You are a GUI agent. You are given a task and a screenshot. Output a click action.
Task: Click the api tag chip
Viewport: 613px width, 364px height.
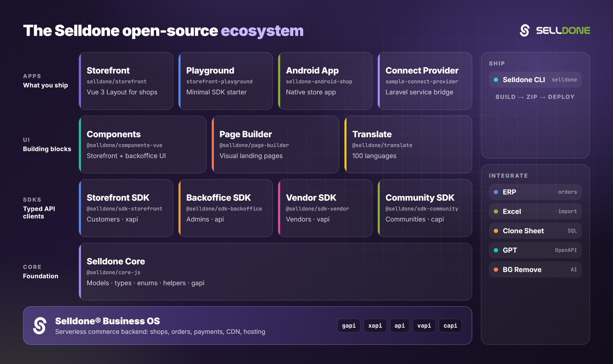coord(399,326)
